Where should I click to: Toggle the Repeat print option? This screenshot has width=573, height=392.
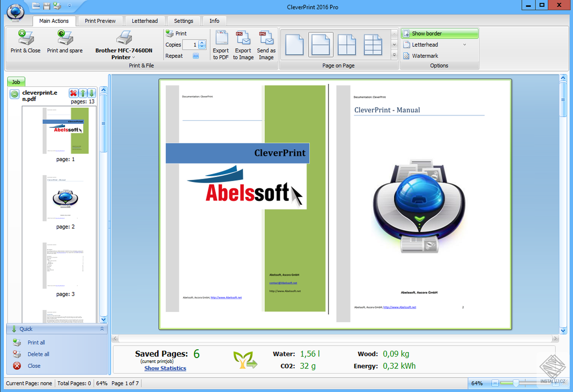[x=196, y=56]
